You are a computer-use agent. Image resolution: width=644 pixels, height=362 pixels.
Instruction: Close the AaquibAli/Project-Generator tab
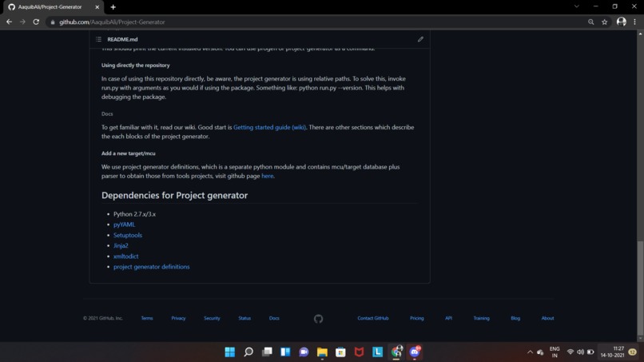(97, 7)
